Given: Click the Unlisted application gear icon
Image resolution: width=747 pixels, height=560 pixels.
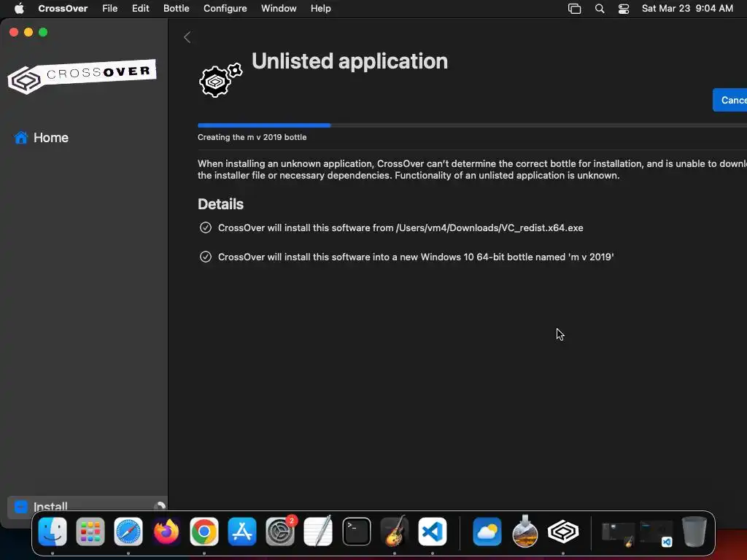Looking at the screenshot, I should (220, 80).
